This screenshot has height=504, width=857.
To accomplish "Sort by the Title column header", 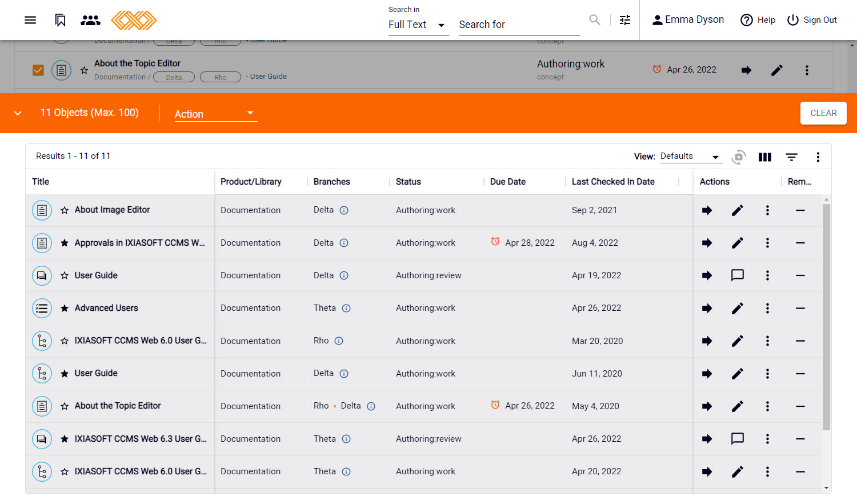I will (41, 182).
